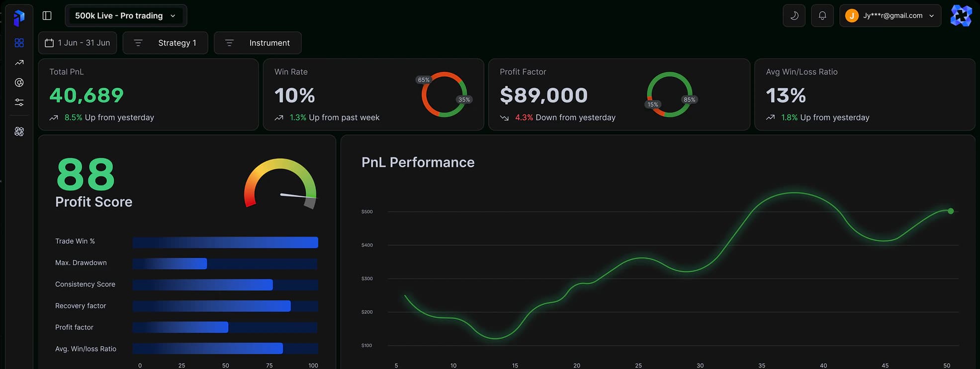Collapse the sidebar panel toggle

coord(47,16)
